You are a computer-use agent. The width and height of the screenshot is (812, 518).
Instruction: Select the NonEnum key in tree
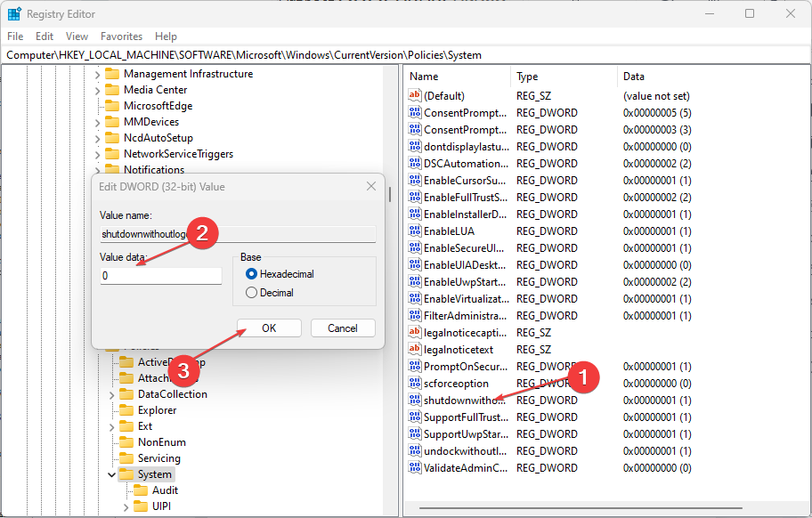pyautogui.click(x=161, y=442)
